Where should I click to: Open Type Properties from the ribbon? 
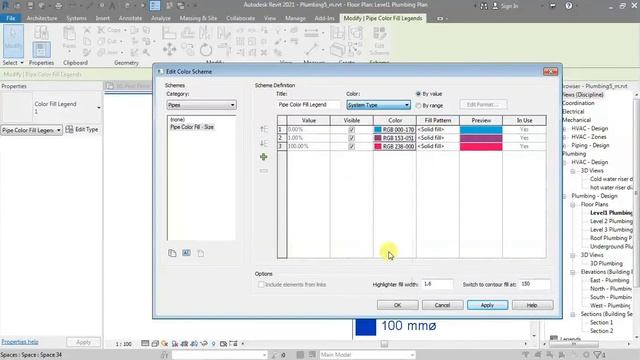[41, 33]
